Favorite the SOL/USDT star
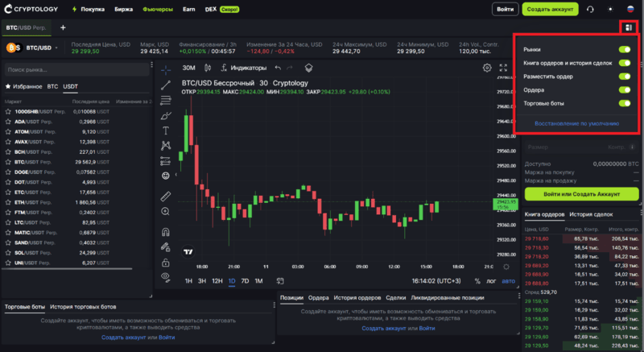The height and width of the screenshot is (352, 644). click(8, 253)
